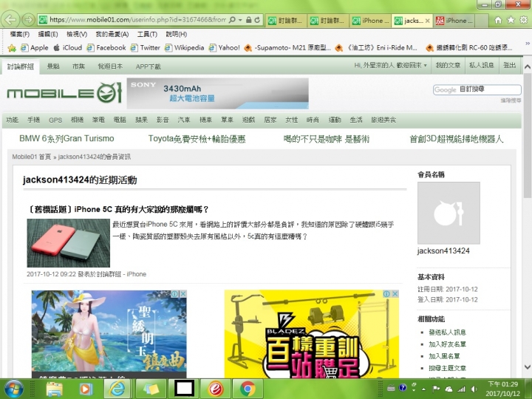Screen dimensions: 532x399
Task: Click the volume speaker tray icon
Action: 474,389
